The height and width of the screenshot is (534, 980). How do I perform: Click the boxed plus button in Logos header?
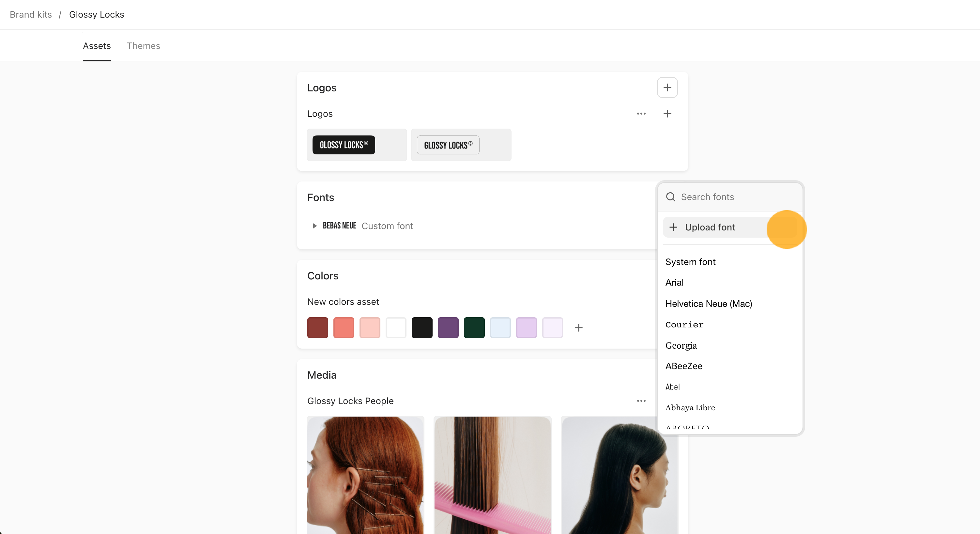pos(667,87)
